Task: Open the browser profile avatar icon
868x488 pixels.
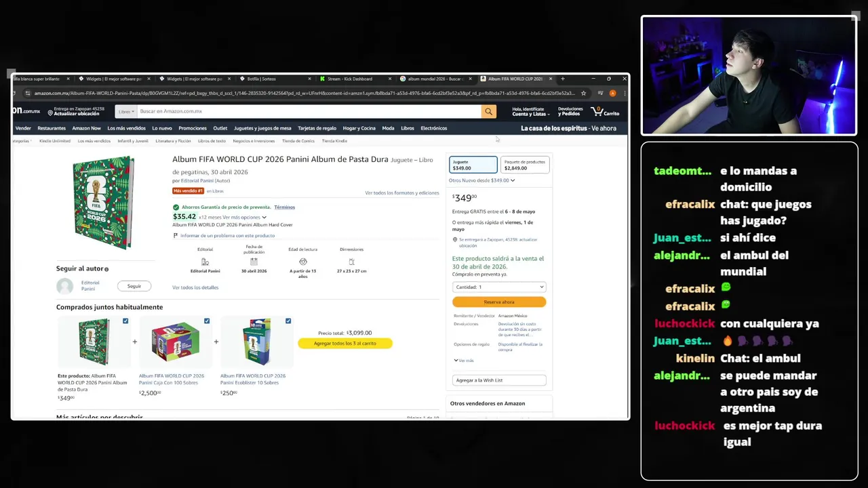Action: click(x=612, y=93)
